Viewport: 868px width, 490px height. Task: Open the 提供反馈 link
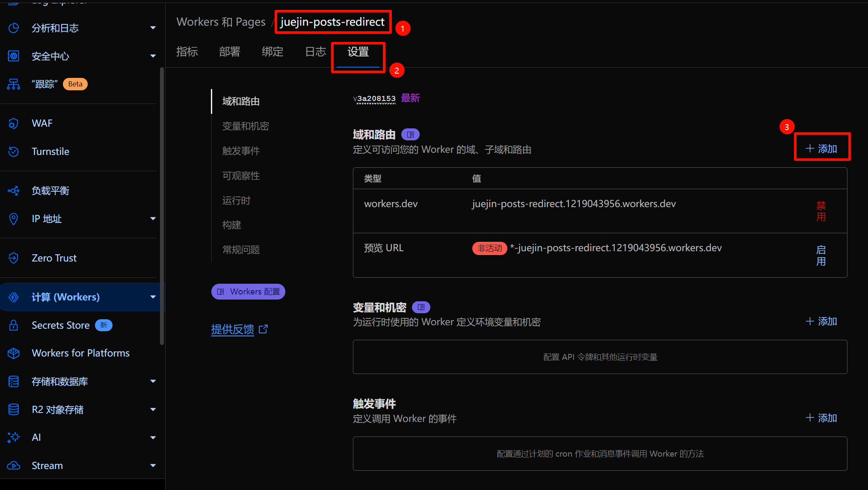(x=232, y=329)
